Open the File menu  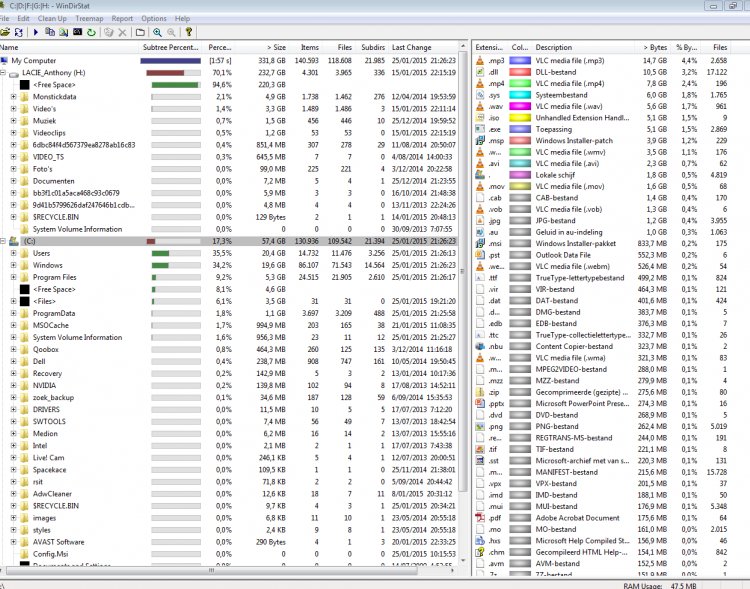point(5,19)
